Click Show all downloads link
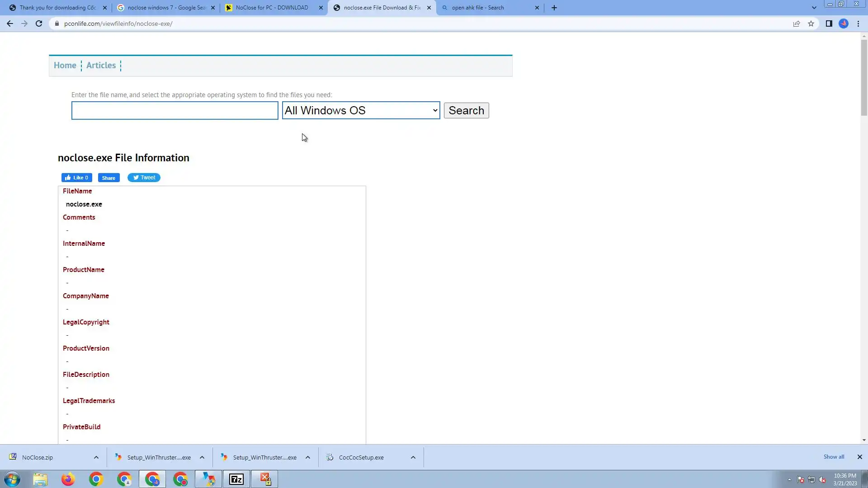Screen dimensions: 868x488 [x=834, y=457]
